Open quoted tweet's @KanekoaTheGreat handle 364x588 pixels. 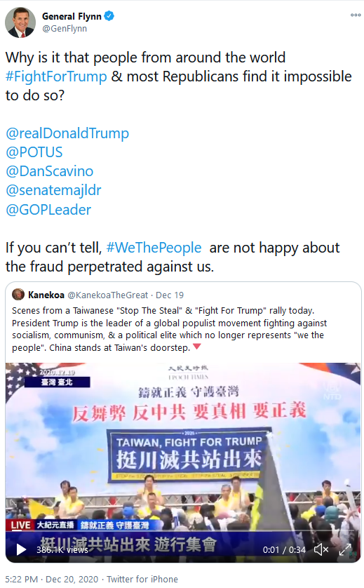(107, 295)
